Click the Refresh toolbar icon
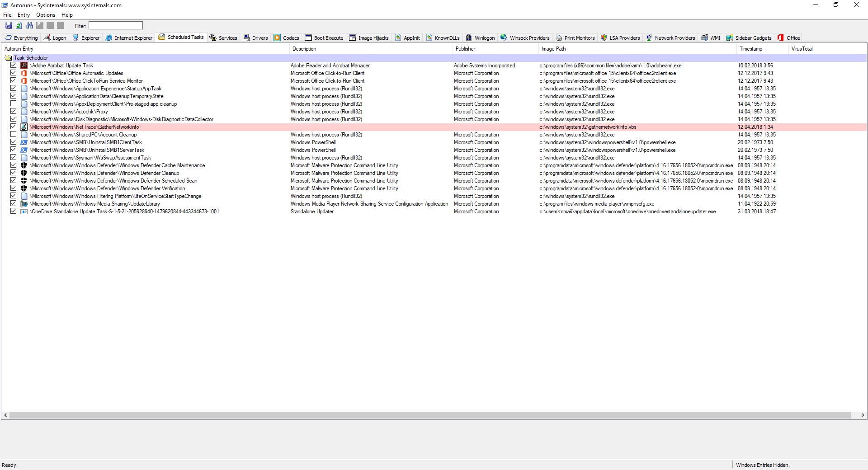The height and width of the screenshot is (470, 868). click(19, 26)
